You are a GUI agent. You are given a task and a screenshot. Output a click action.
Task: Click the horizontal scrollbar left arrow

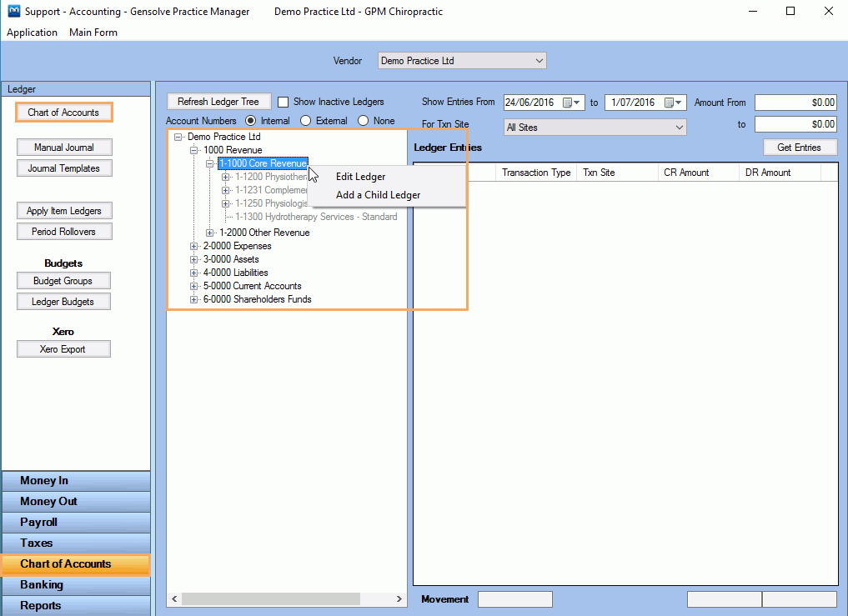[174, 598]
